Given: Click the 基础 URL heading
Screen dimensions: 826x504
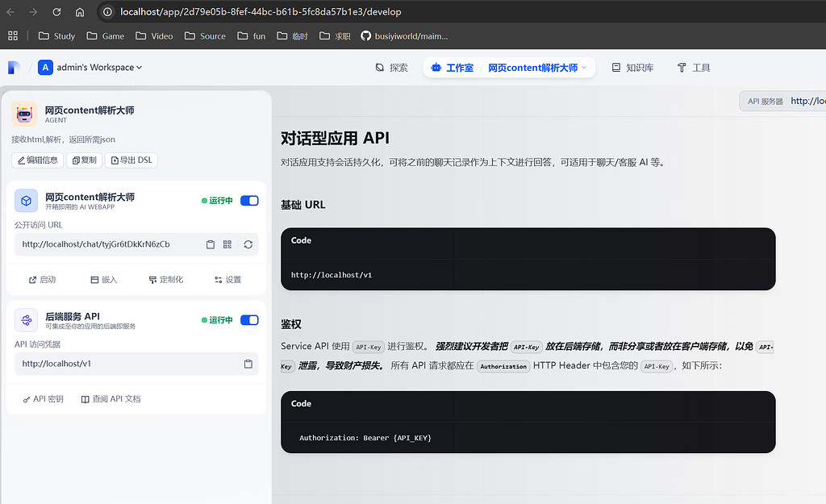Looking at the screenshot, I should [303, 205].
